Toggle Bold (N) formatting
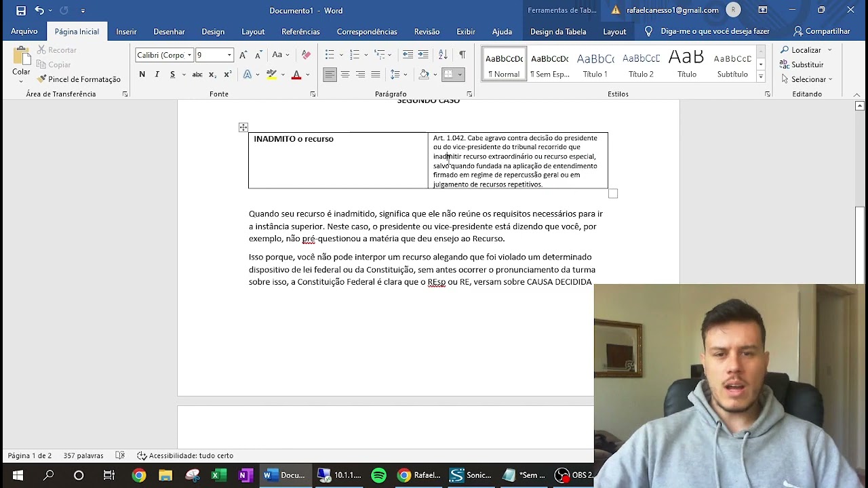The height and width of the screenshot is (488, 868). 142,75
